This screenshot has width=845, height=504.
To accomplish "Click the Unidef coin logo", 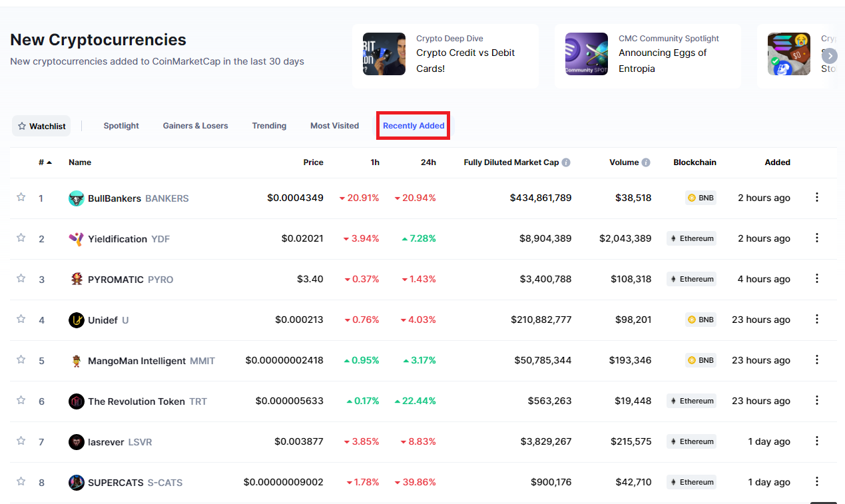I will (x=77, y=320).
